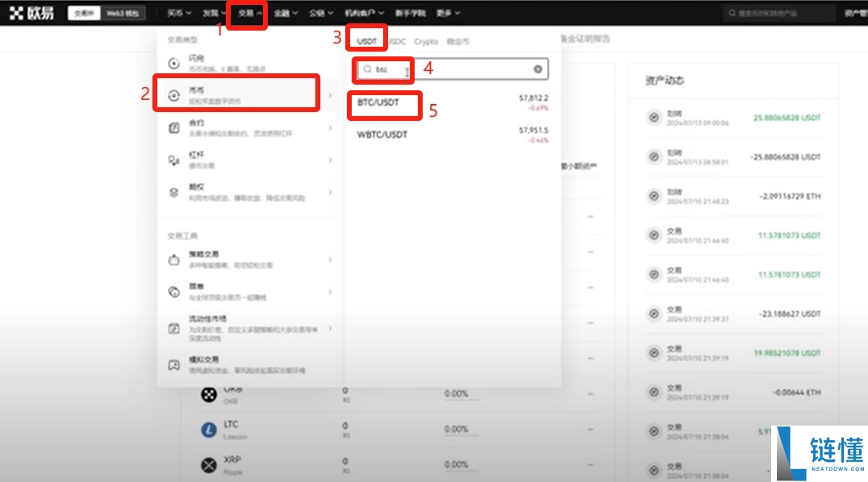Click the 资产动态 panel heading
This screenshot has height=482, width=868.
point(664,81)
